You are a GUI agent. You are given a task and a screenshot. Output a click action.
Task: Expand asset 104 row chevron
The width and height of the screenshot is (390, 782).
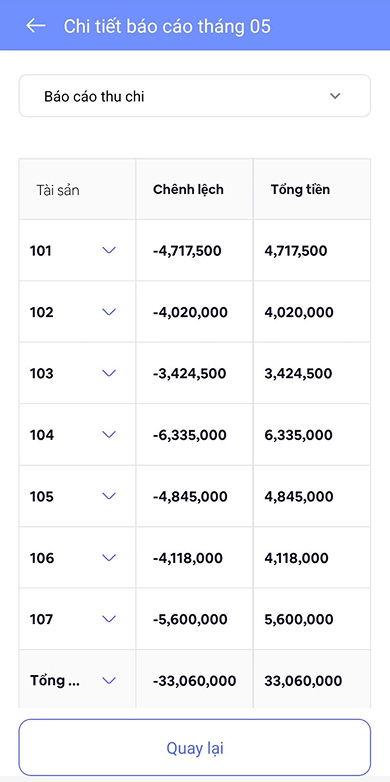pos(109,435)
